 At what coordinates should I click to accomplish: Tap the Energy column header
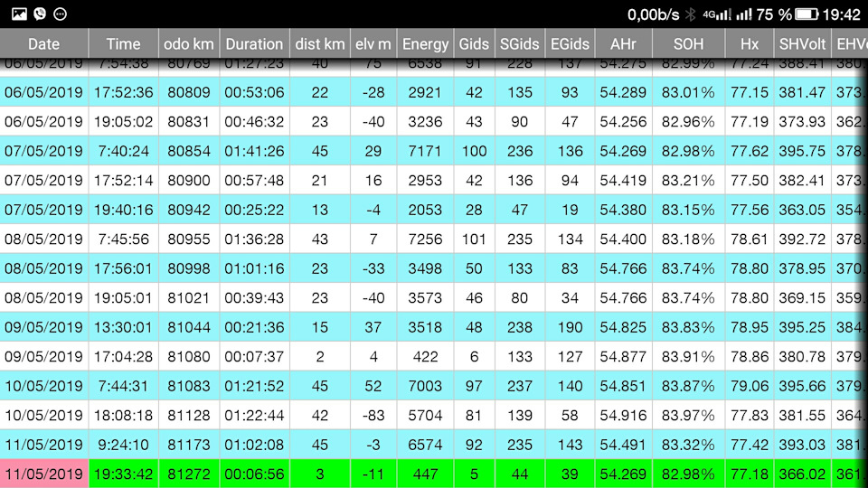[x=425, y=43]
